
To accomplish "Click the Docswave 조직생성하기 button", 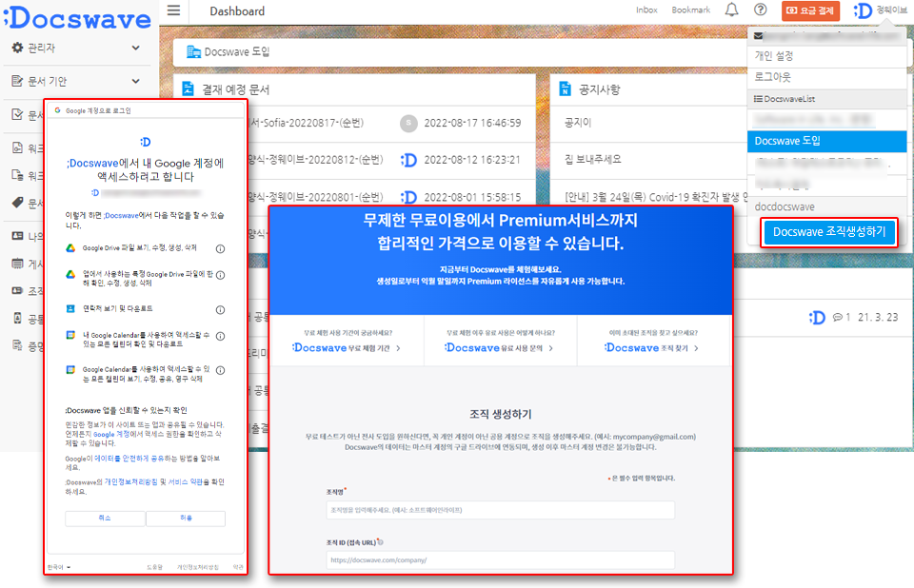I will point(829,232).
